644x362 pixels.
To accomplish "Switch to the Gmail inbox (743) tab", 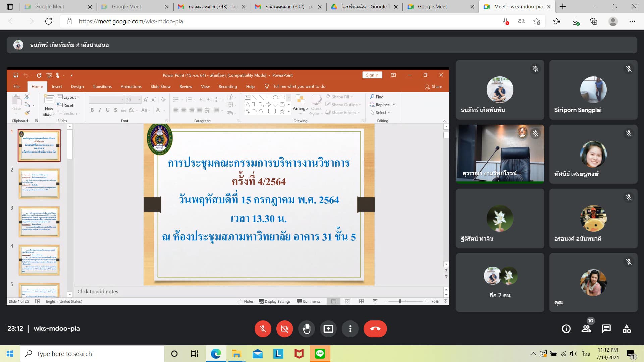I will tap(211, 7).
